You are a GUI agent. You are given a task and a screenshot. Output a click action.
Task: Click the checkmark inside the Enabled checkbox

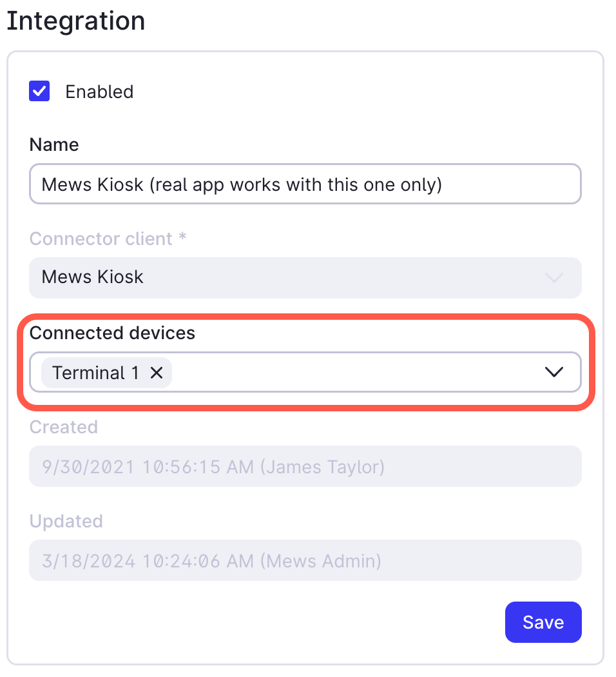pyautogui.click(x=39, y=91)
